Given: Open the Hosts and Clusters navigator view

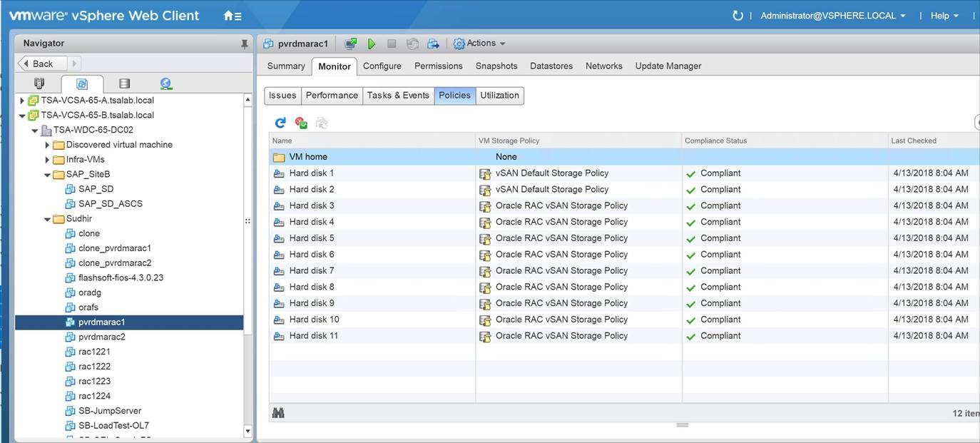Looking at the screenshot, I should point(39,84).
